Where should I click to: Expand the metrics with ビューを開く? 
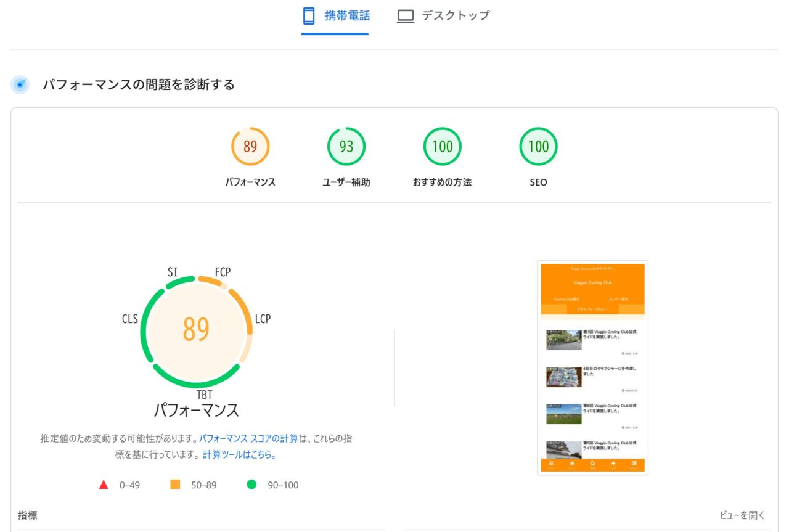point(742,515)
